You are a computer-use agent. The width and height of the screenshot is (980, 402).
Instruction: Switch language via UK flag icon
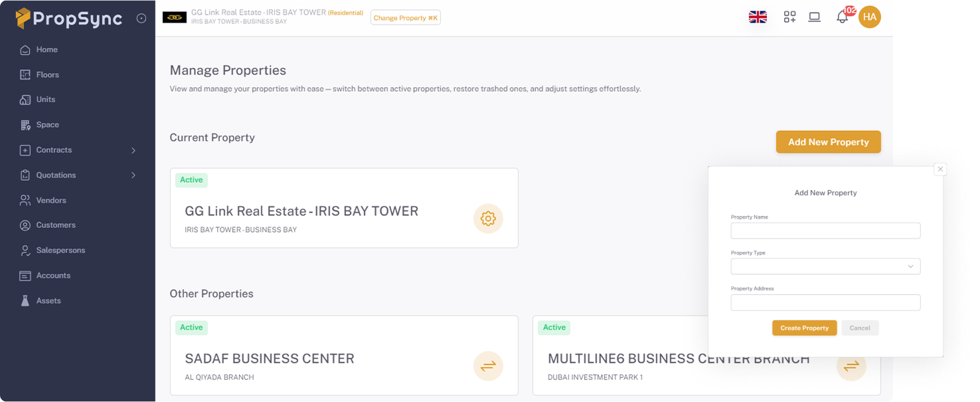[x=758, y=17]
